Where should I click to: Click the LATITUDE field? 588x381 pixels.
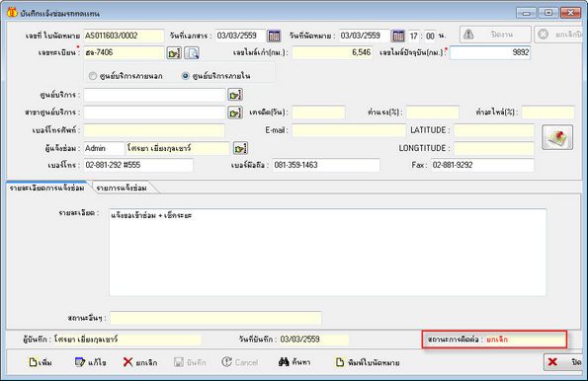[x=494, y=130]
